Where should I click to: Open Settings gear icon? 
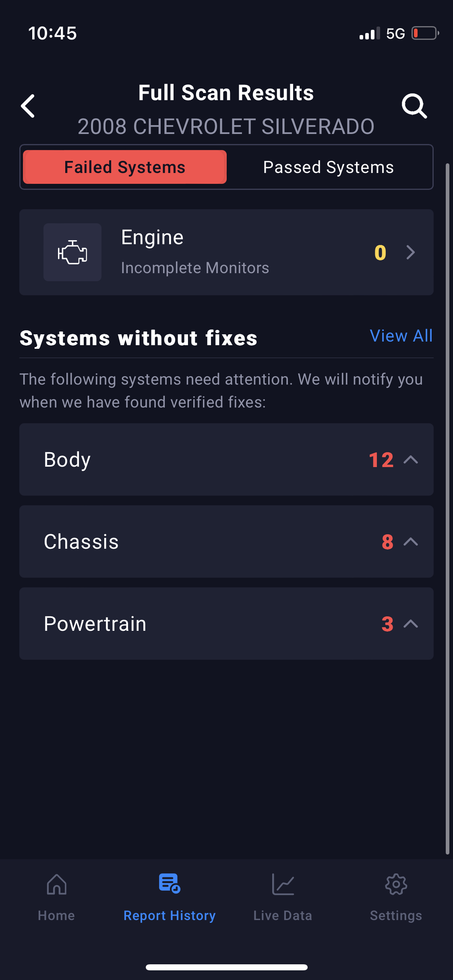[396, 884]
